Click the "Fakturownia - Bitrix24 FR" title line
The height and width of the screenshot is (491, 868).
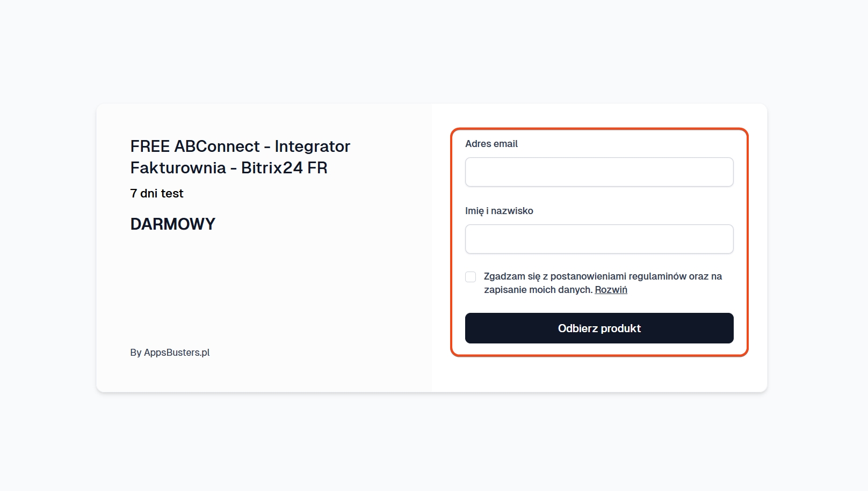coord(229,168)
